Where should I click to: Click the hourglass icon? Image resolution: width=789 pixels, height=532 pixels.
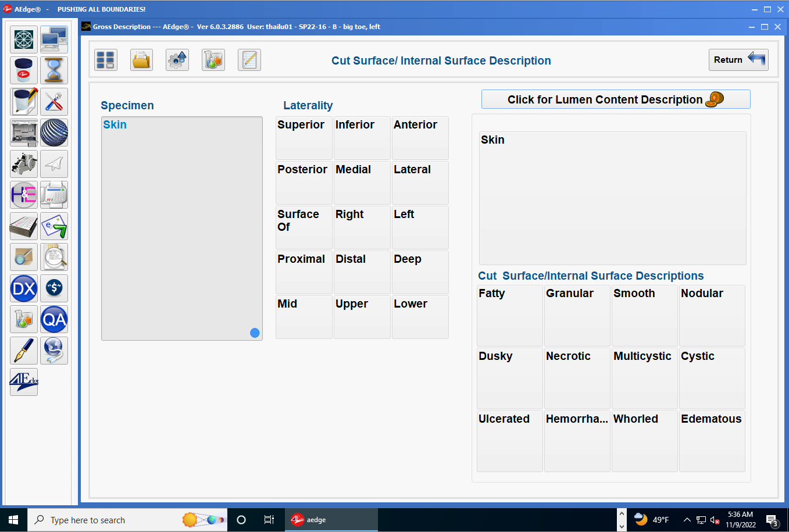[x=54, y=70]
